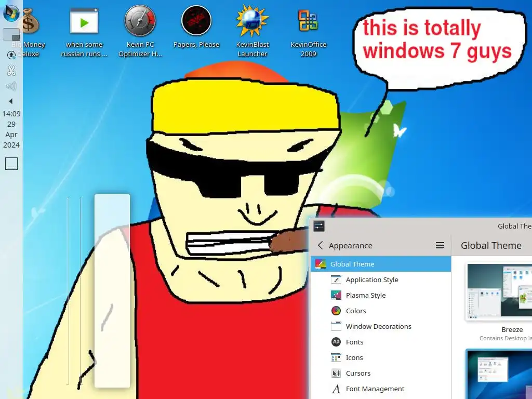The image size is (532, 399).
Task: Open the 'when some russian runs' video icon
Action: click(x=84, y=33)
